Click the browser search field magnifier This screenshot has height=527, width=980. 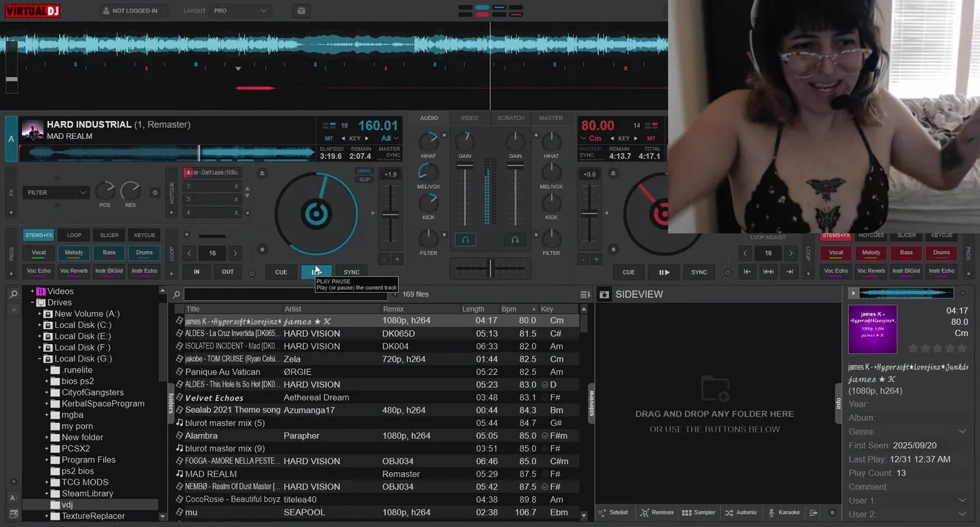[176, 294]
